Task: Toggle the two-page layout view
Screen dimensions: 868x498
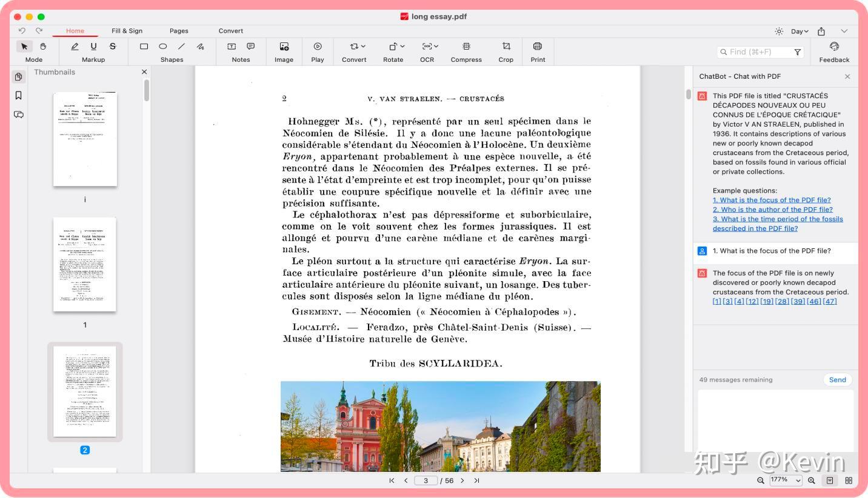Action: tap(849, 480)
